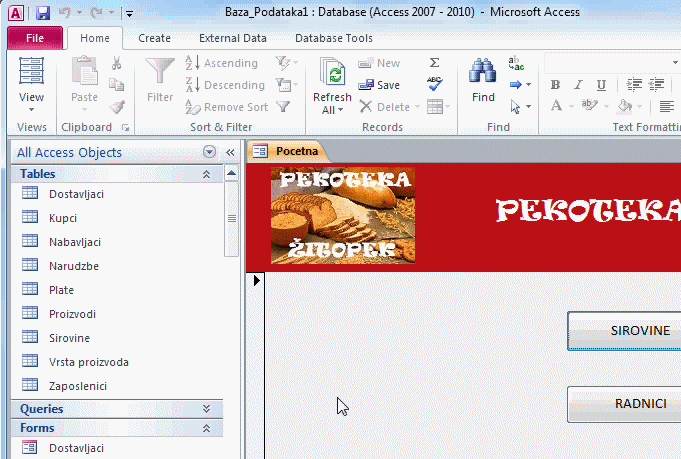Click the Redo arrow in title bar
Viewport: 681px width, 459px height.
(96, 13)
